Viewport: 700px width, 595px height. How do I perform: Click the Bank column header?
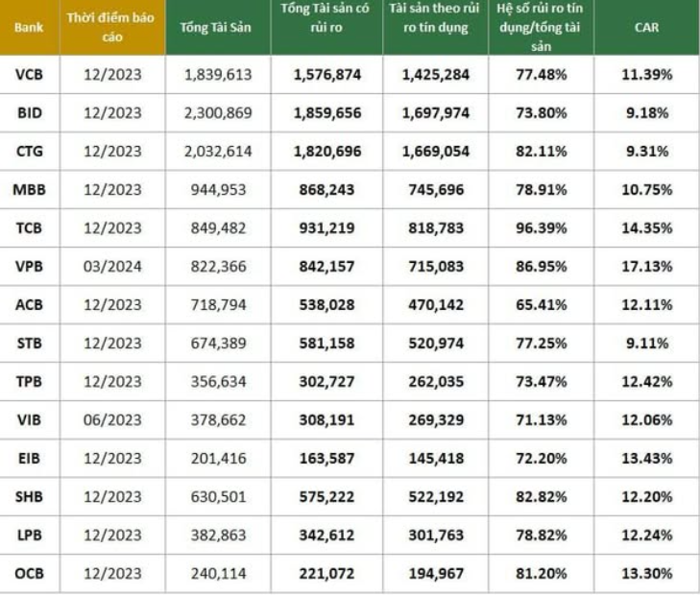[x=28, y=27]
